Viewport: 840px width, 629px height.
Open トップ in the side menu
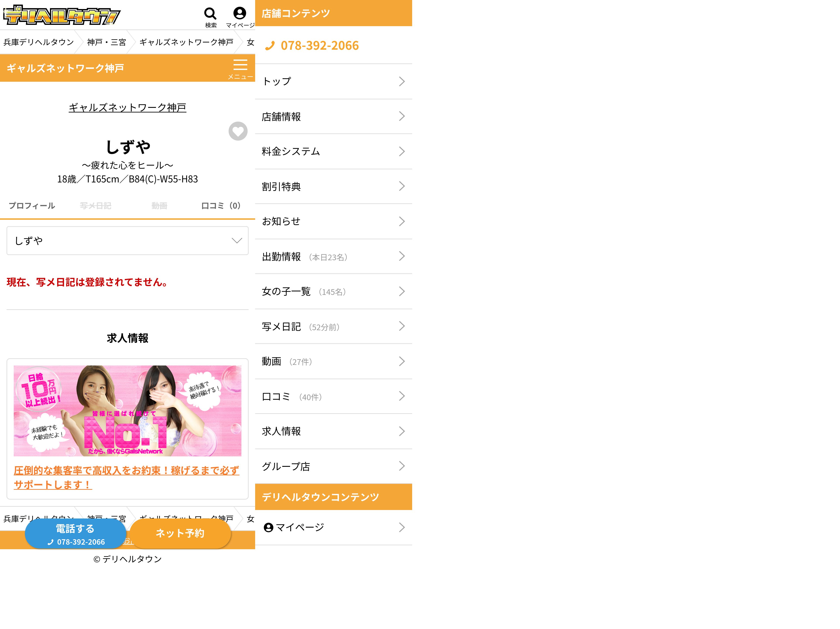[333, 82]
